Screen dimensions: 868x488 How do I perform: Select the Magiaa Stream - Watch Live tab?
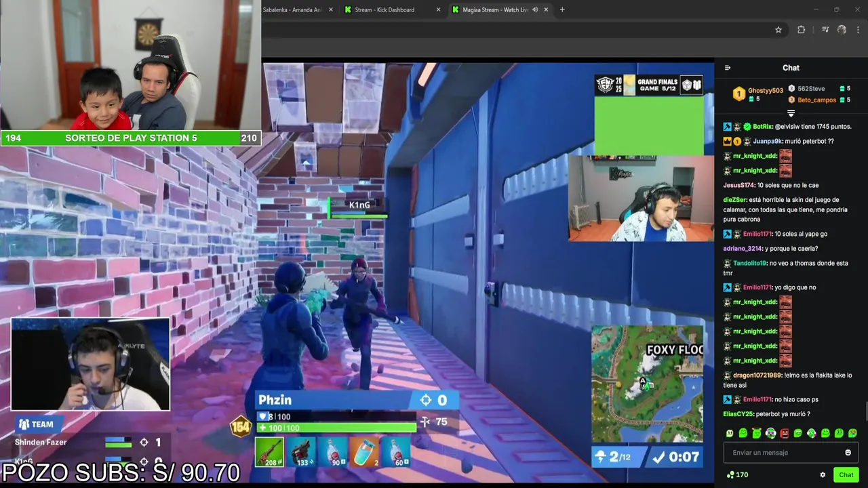click(x=494, y=9)
